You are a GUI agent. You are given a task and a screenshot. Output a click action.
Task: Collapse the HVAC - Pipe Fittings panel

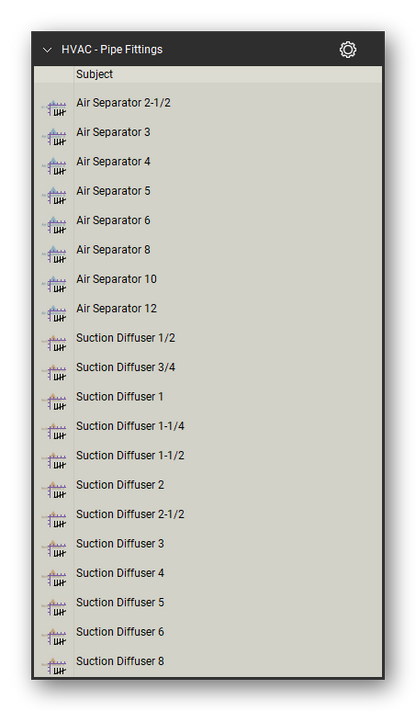(47, 50)
